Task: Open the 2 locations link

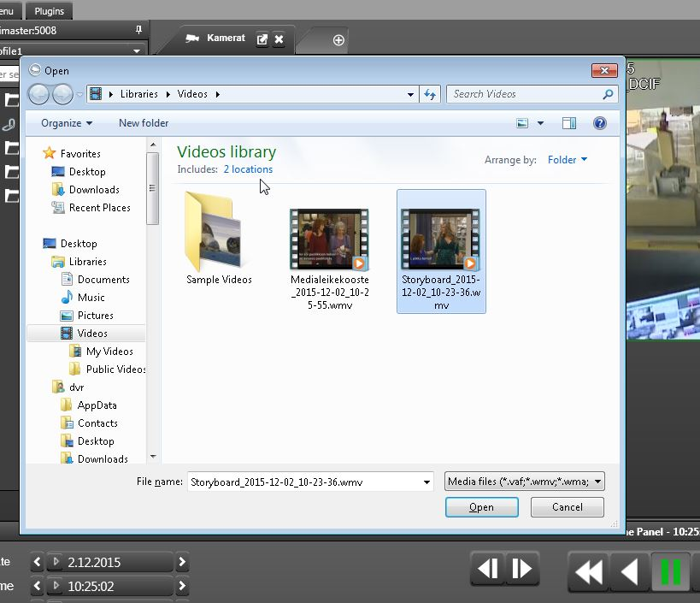Action: 248,169
